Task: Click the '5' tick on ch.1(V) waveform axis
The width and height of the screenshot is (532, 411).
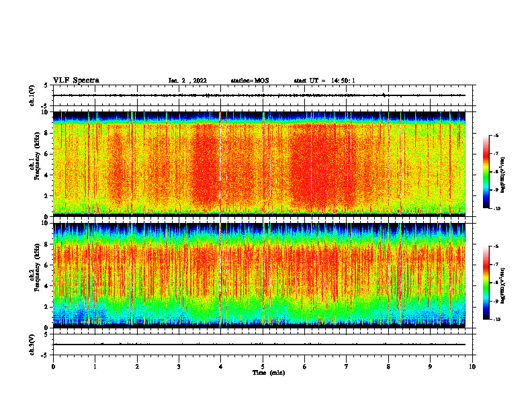Action: click(x=46, y=85)
